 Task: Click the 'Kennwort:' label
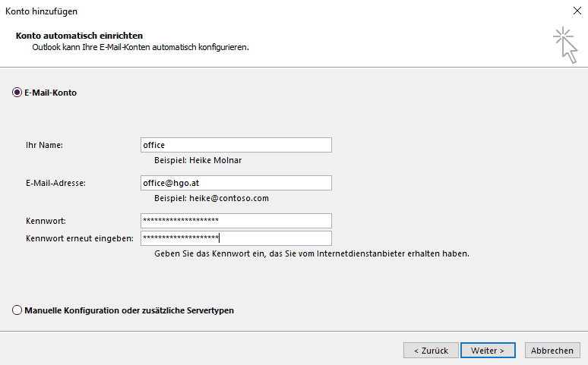(46, 221)
